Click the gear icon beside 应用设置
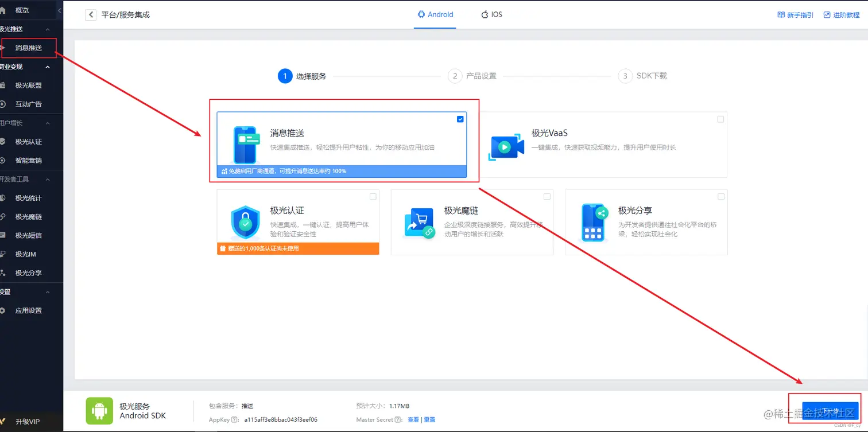 click(3, 310)
